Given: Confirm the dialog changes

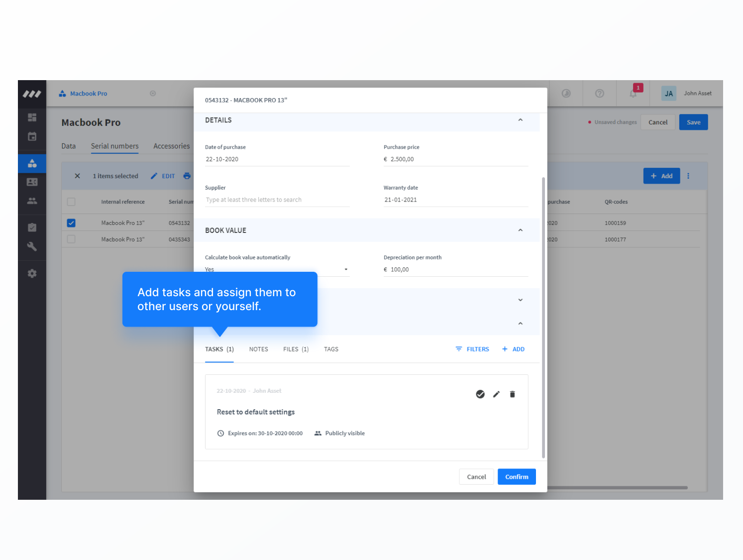Looking at the screenshot, I should (517, 477).
